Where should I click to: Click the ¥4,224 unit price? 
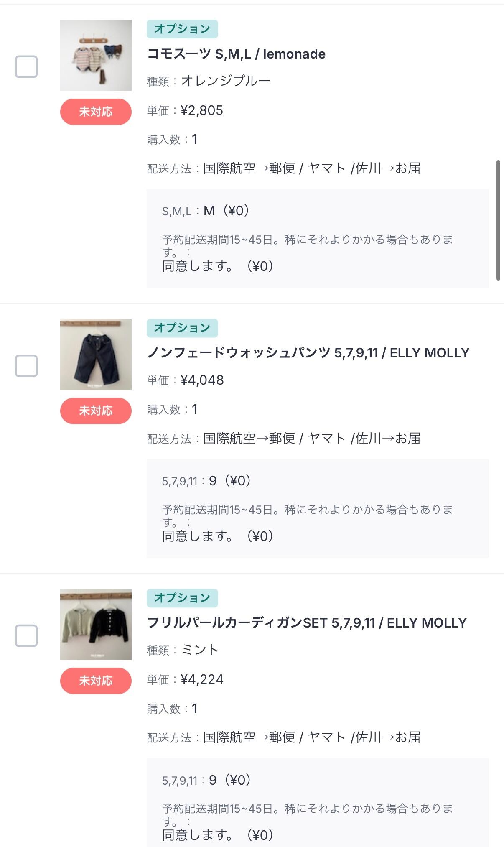coord(202,679)
